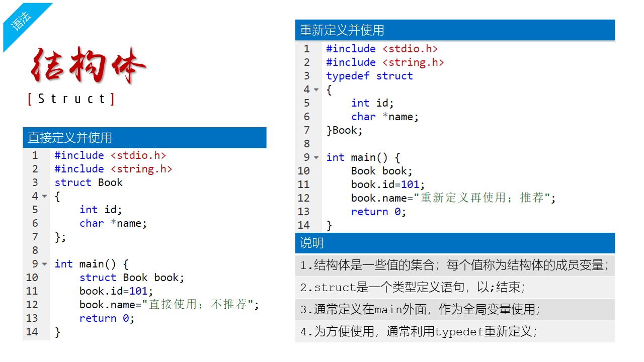Collapse the fold arrow at line 4 in left code panel
The height and width of the screenshot is (362, 644).
pos(44,197)
